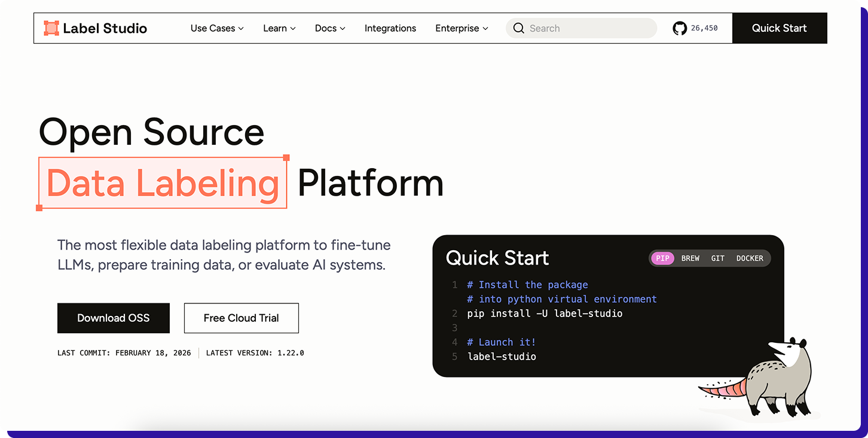Expand the Enterprise menu

pos(461,28)
